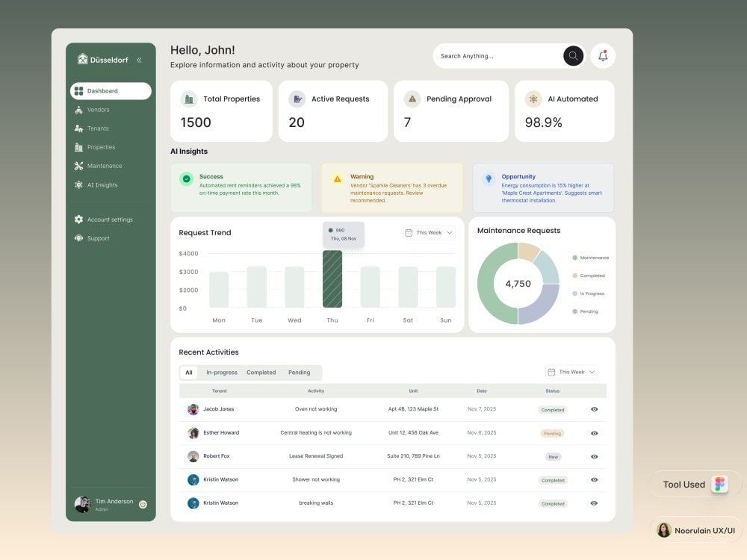Switch to In-progress tab
Screen dimensions: 747x560
point(222,373)
